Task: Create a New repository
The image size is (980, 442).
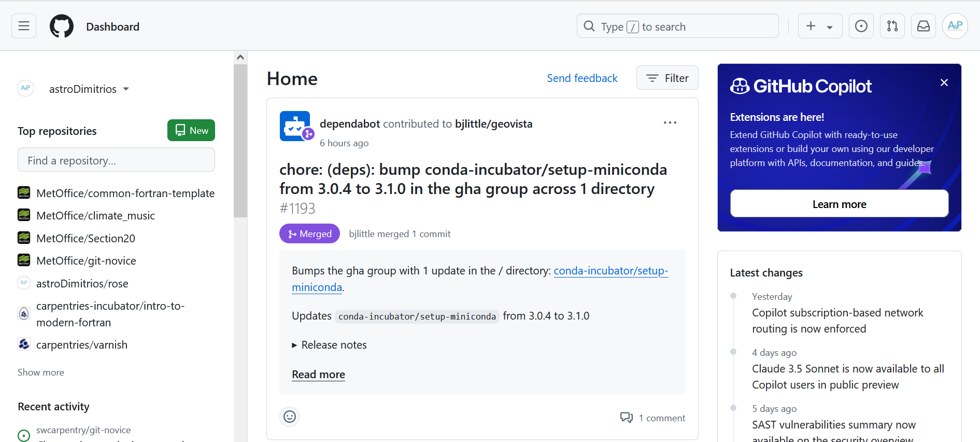Action: (191, 130)
